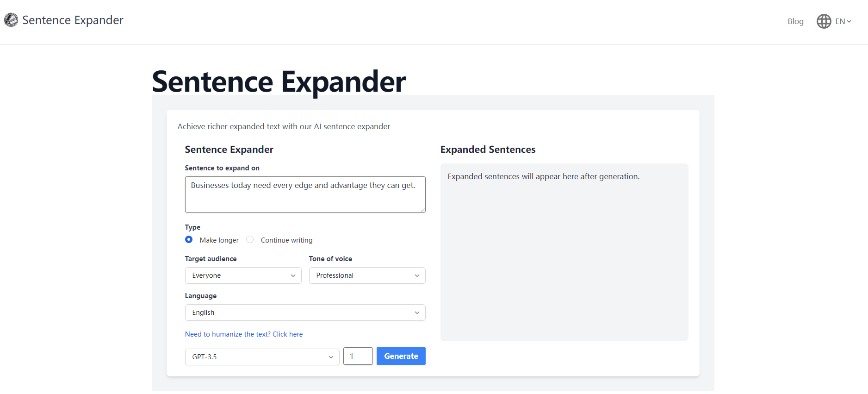Screen dimensions: 868x394
Task: Click the Sentence Expander logo icon
Action: (11, 20)
